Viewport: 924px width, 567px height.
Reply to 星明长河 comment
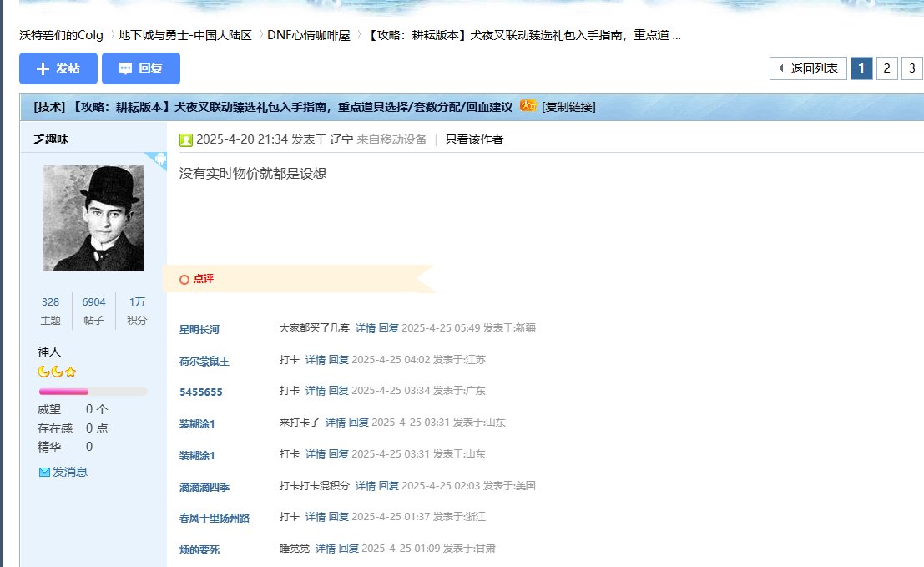click(x=388, y=327)
